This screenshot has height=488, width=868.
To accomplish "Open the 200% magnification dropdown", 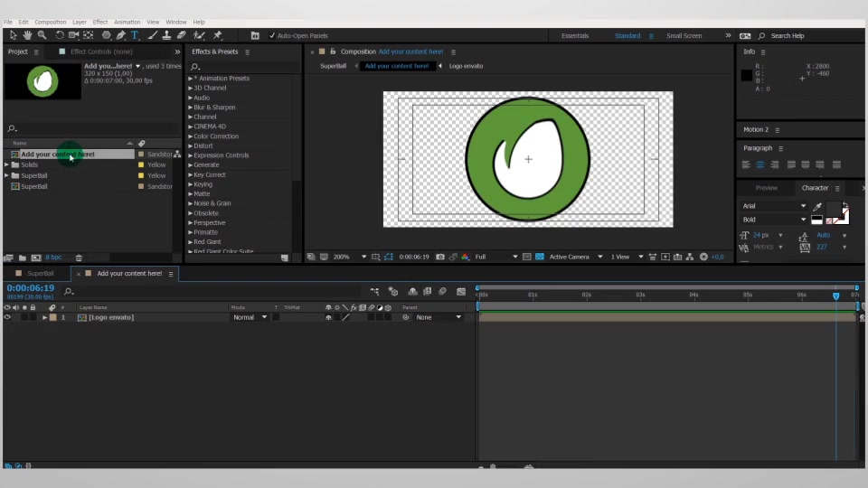I will 363,257.
